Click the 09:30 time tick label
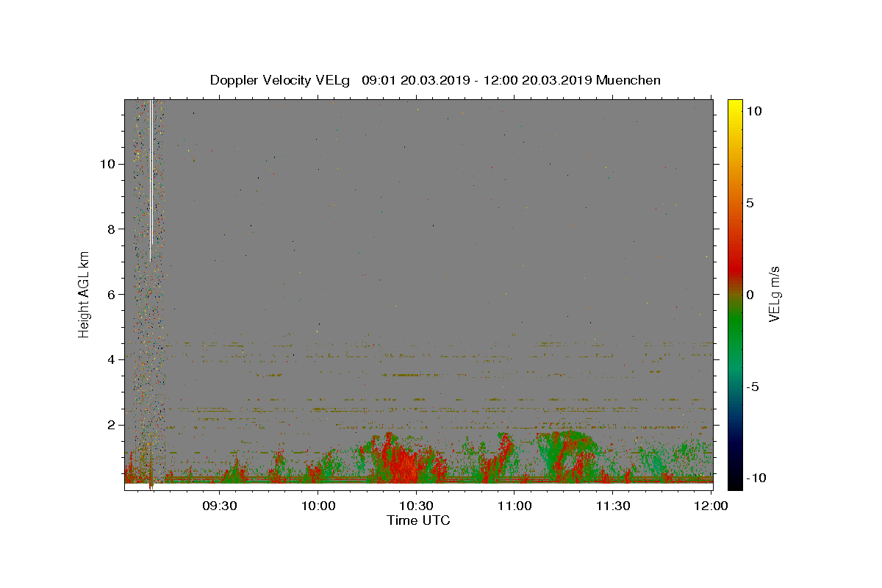The height and width of the screenshot is (588, 882). 220,506
